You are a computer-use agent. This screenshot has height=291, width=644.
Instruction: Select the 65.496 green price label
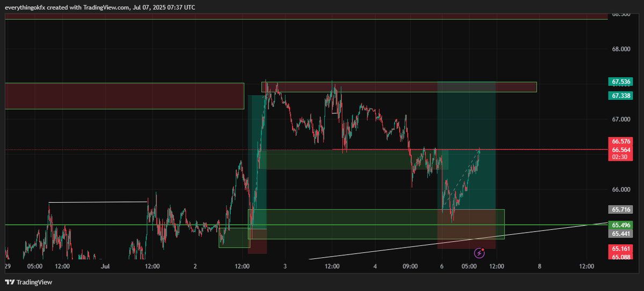tap(621, 225)
